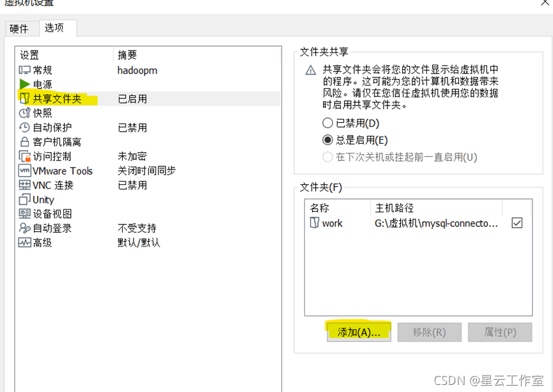Click the 关闭时间同步 summary text
Viewport: 553px width, 392px height.
coord(146,171)
